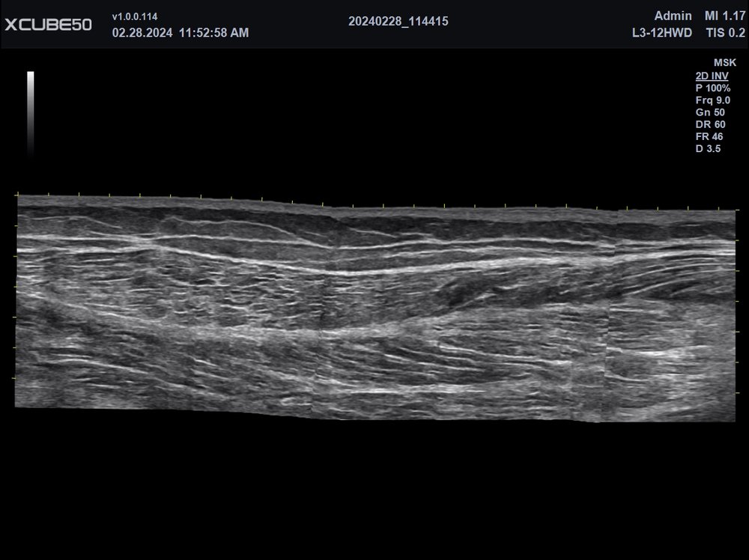Click the dynamic range DR 60 parameter
Screen dimensions: 749x560
tap(710, 124)
